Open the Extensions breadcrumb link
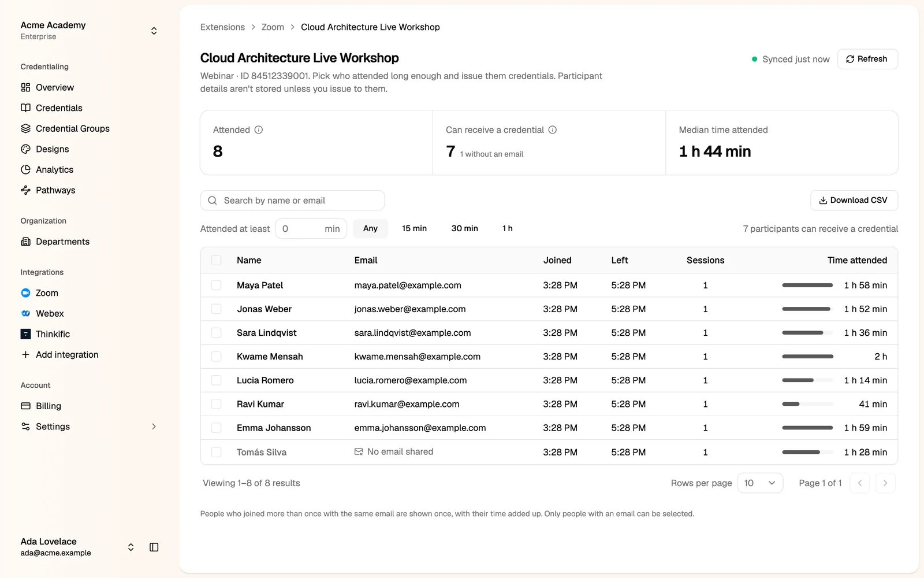The image size is (924, 578). tap(222, 27)
